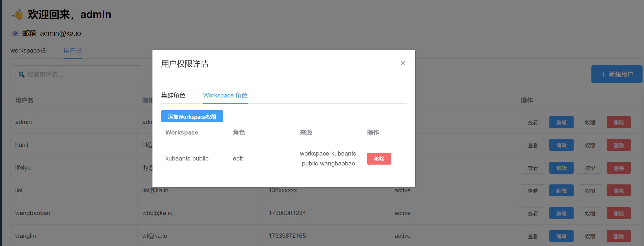
Task: Click the waving hand welcome icon
Action: pyautogui.click(x=18, y=14)
